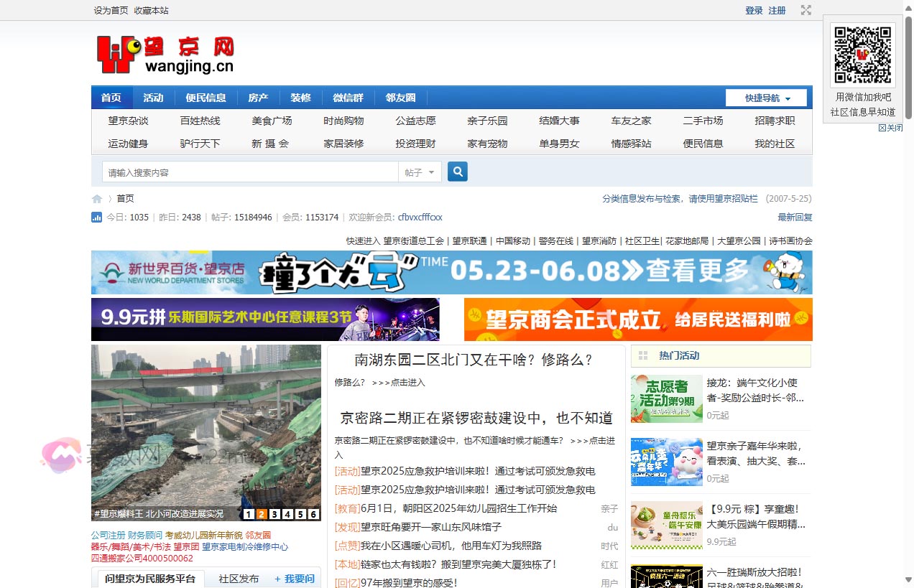This screenshot has height=588, width=914.
Task: Click the home icon in breadcrumb
Action: [x=97, y=199]
